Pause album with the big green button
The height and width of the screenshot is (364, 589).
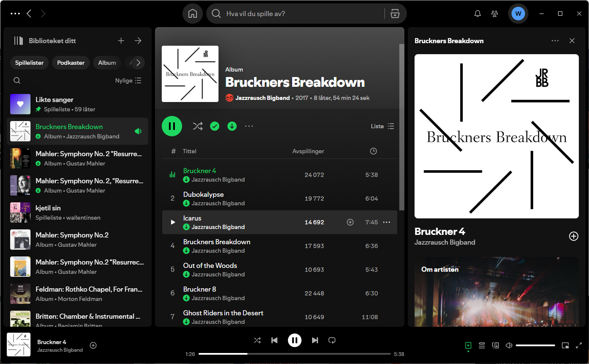[172, 126]
